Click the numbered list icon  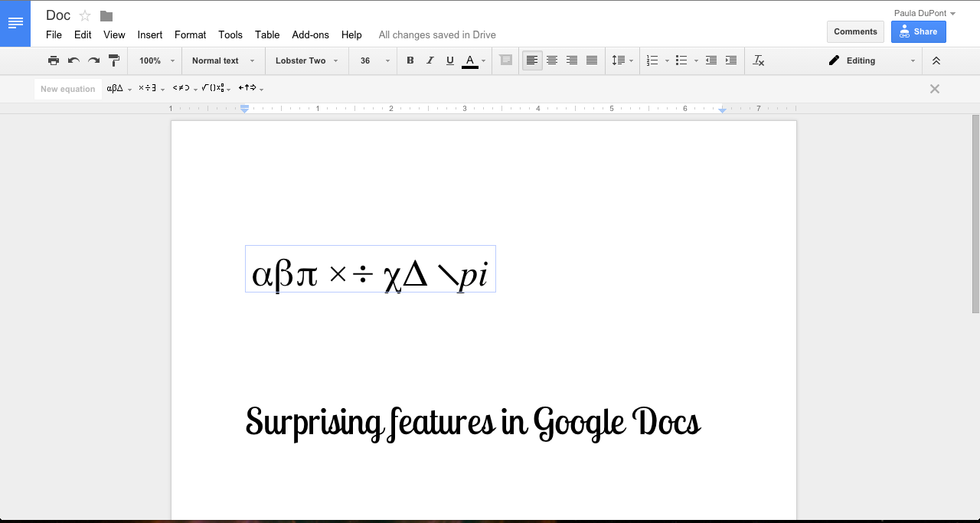pos(652,60)
